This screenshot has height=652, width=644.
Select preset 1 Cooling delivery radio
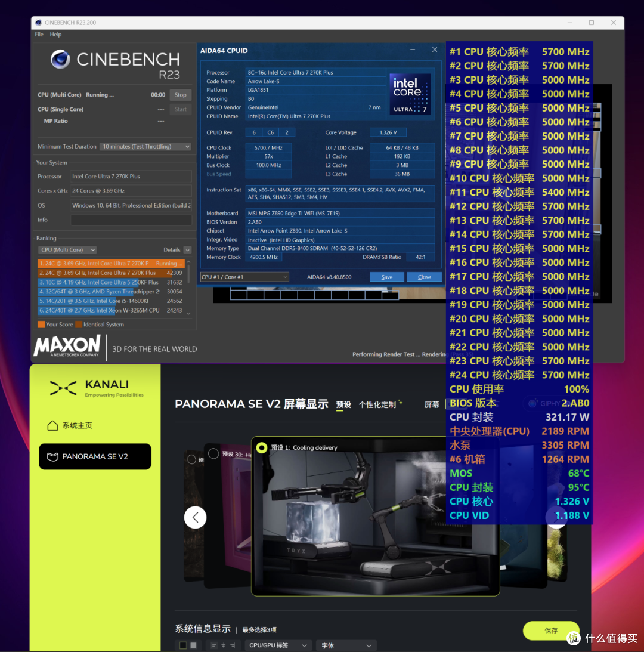(262, 447)
